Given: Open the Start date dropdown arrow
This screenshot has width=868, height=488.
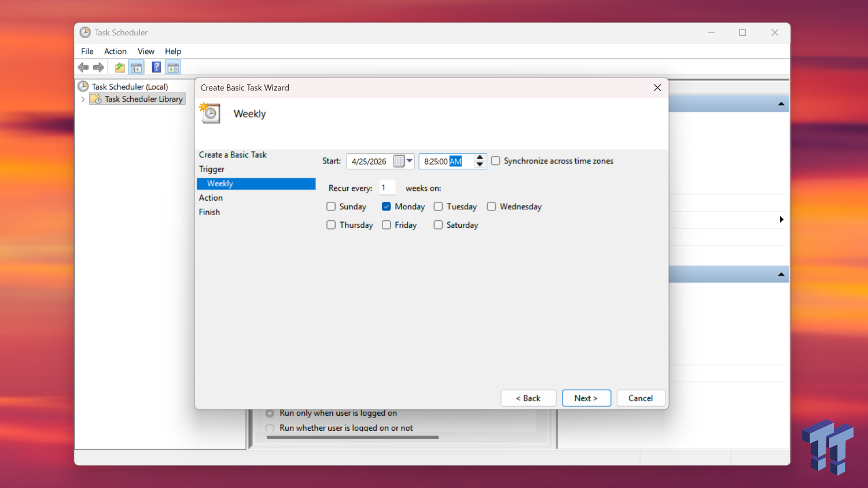Looking at the screenshot, I should coord(410,161).
